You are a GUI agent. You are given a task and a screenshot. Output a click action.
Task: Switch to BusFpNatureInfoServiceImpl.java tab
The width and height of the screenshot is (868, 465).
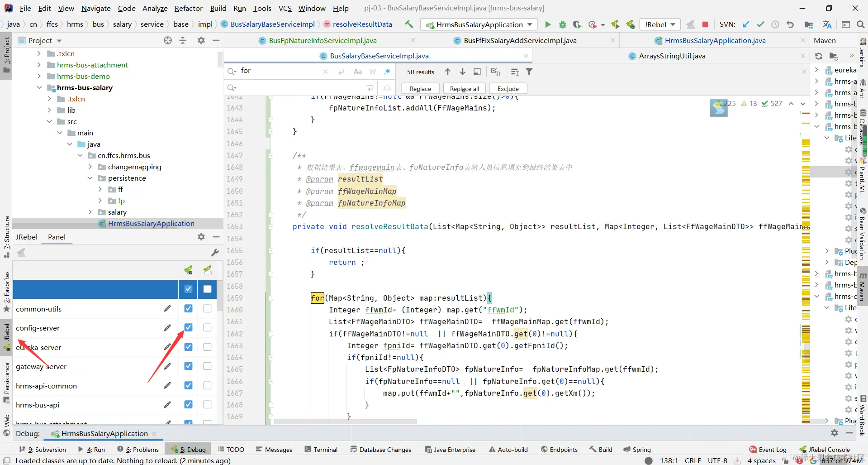coord(323,40)
